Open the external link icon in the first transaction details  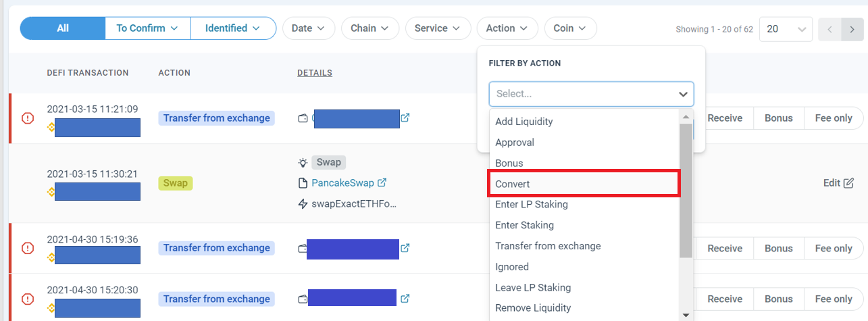tap(405, 118)
